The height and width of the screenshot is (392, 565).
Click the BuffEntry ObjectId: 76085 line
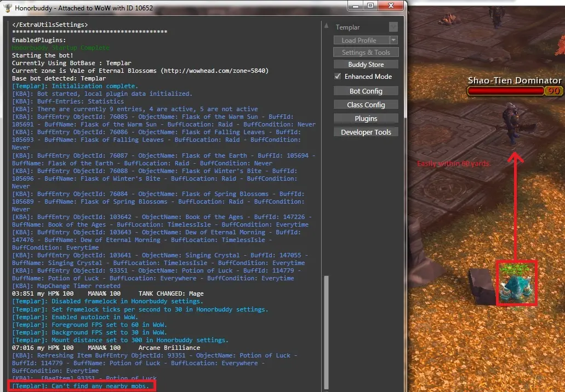pos(164,120)
